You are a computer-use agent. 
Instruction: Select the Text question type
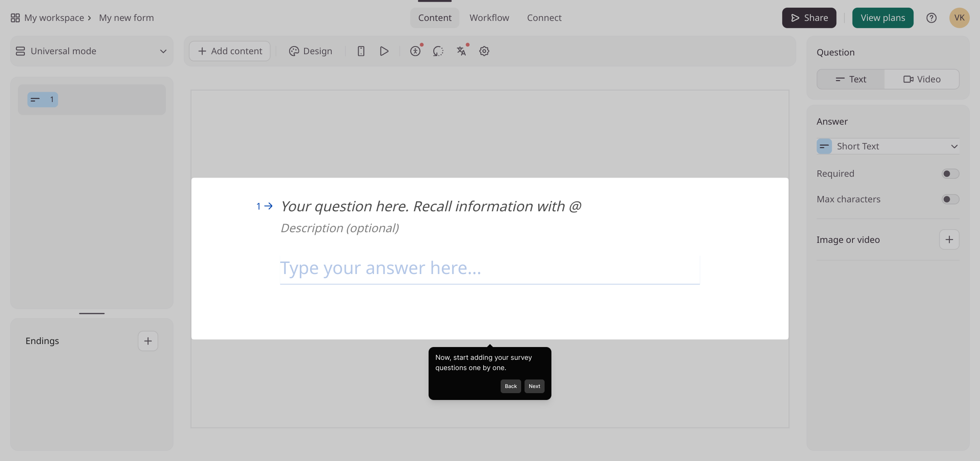tap(851, 79)
